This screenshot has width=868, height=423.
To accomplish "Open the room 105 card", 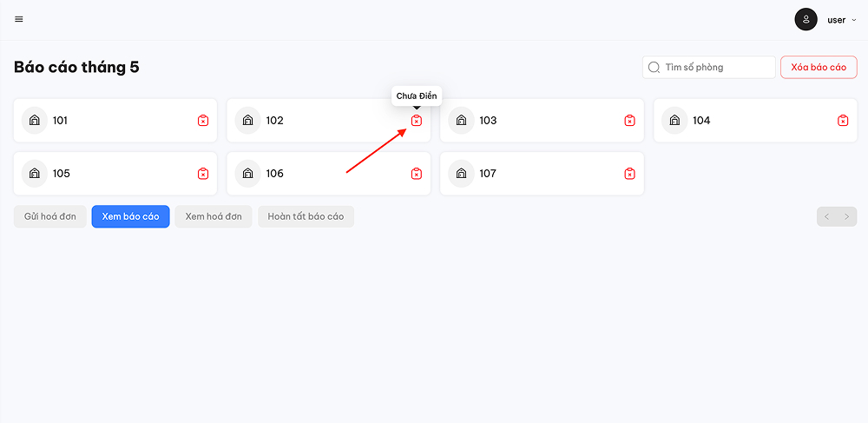I will point(115,174).
